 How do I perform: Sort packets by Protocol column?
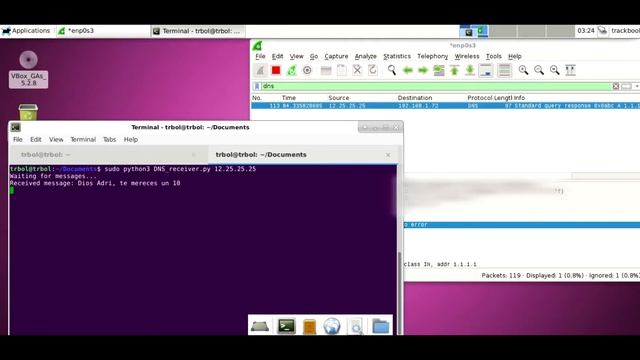pos(480,98)
